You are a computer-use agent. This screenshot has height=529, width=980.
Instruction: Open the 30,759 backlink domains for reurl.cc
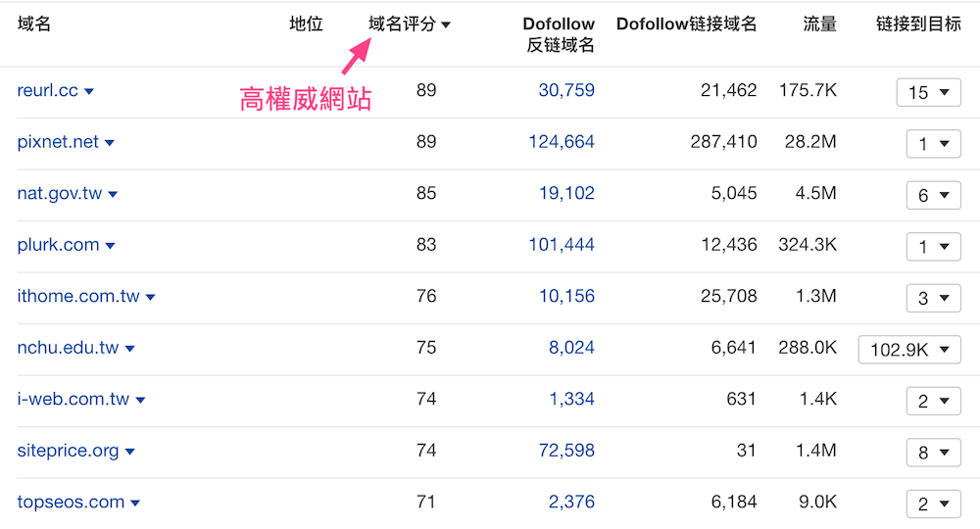566,90
